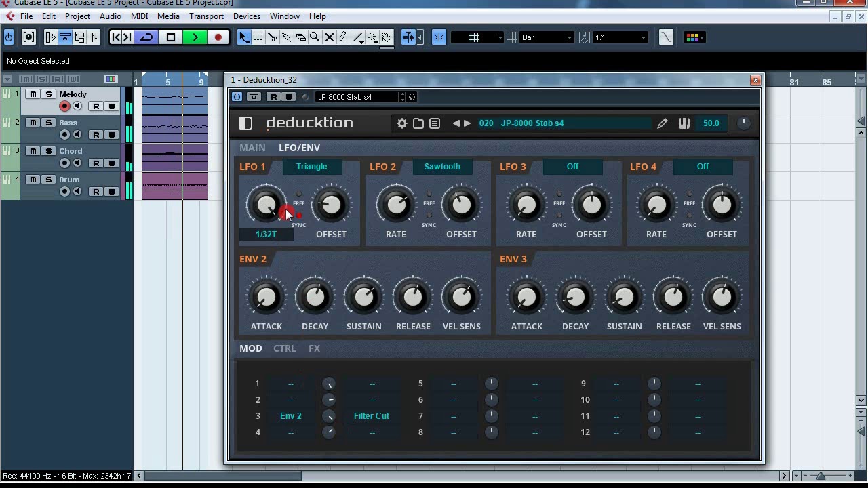Open the Devices menu

(247, 16)
